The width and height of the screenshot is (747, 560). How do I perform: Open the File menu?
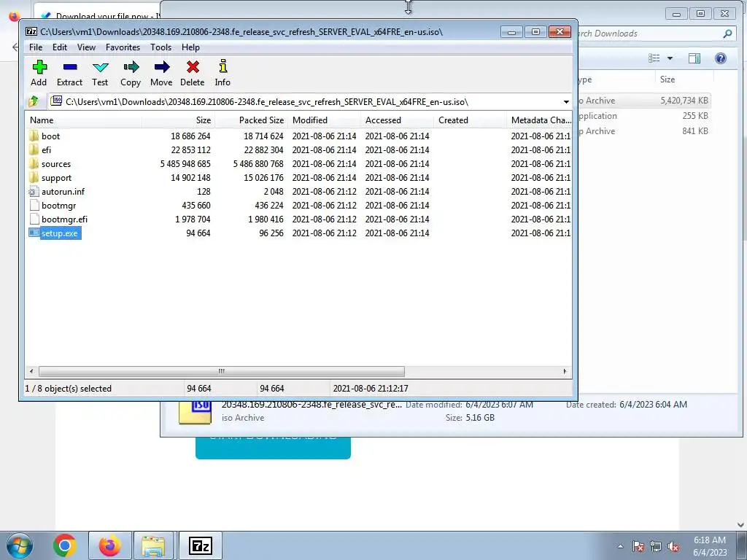[36, 47]
